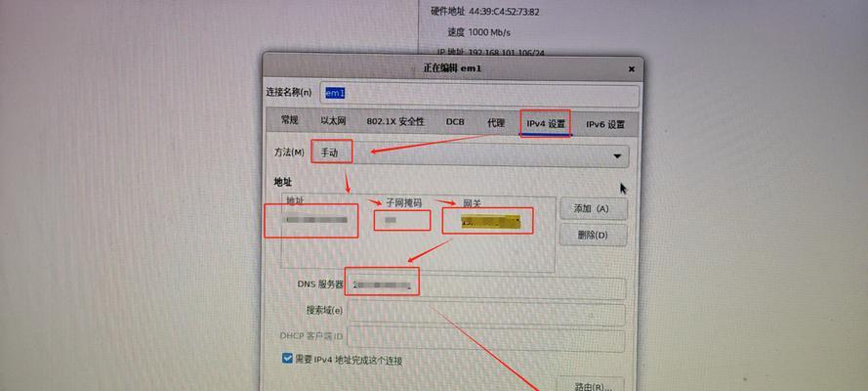Open the 方法 dropdown set to 手动
This screenshot has height=391, width=868.
point(470,155)
